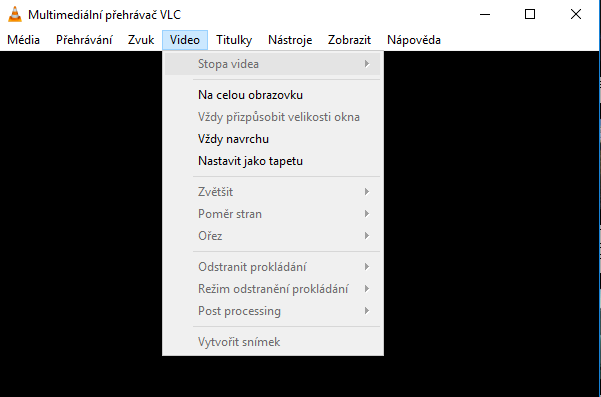Expand the Ořez submenu
601x397 pixels.
[x=273, y=236]
